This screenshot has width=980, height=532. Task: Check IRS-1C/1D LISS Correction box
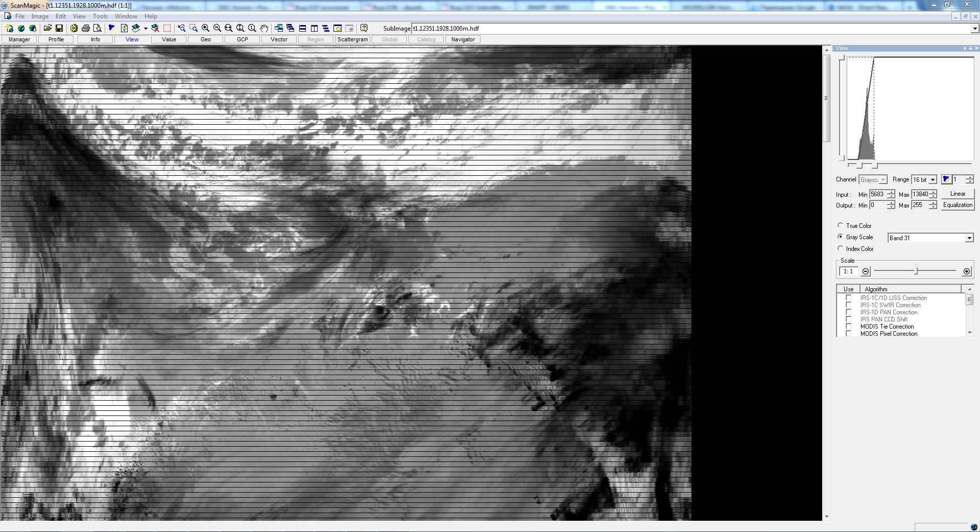coord(849,298)
